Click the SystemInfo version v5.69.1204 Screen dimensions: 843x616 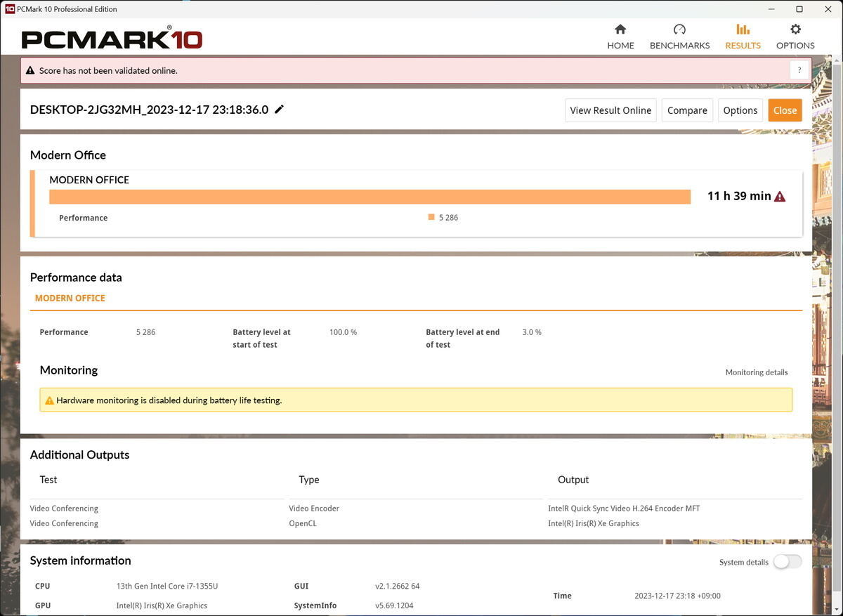(x=394, y=605)
